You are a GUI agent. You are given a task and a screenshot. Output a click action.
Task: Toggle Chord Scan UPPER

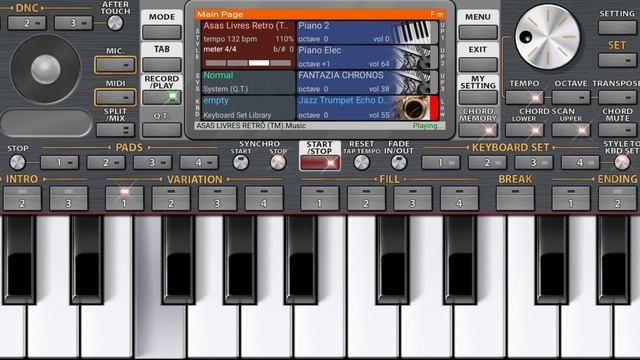(571, 130)
